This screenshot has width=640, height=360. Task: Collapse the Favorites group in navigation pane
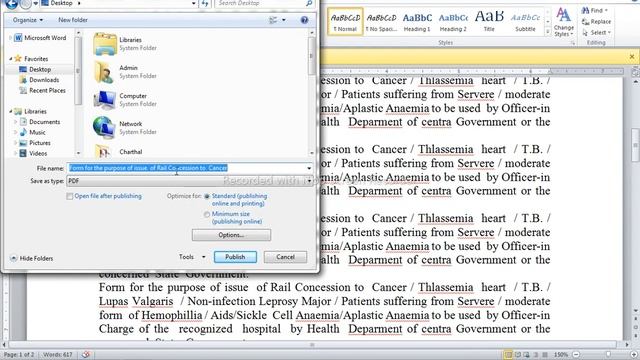11,59
